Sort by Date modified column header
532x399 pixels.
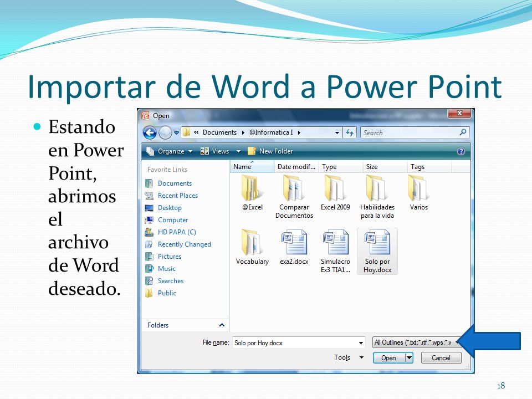pos(296,167)
